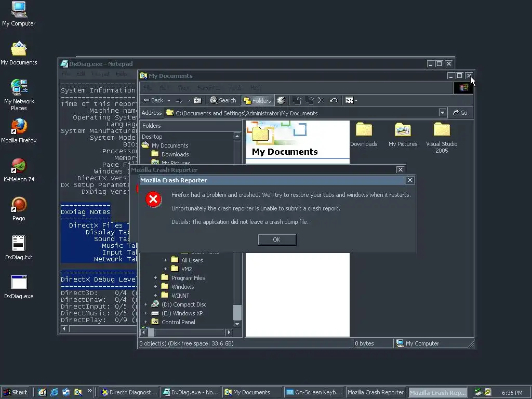This screenshot has height=399, width=532.
Task: Click the Go button beside address bar
Action: tap(460, 113)
